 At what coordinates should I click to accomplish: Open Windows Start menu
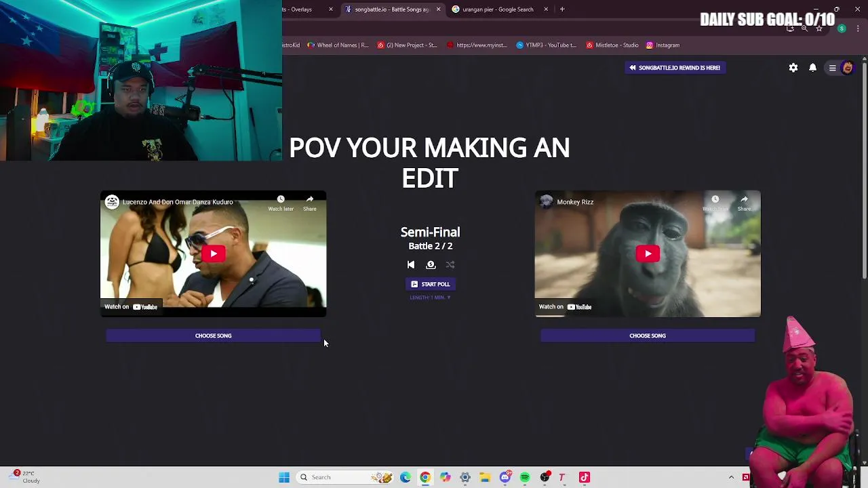[x=284, y=477]
